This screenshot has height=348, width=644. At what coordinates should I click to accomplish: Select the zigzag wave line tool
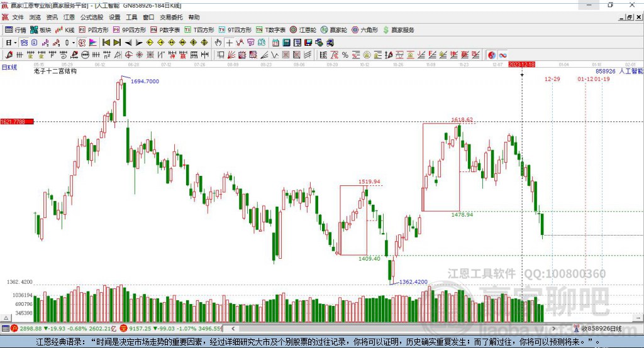(274, 55)
